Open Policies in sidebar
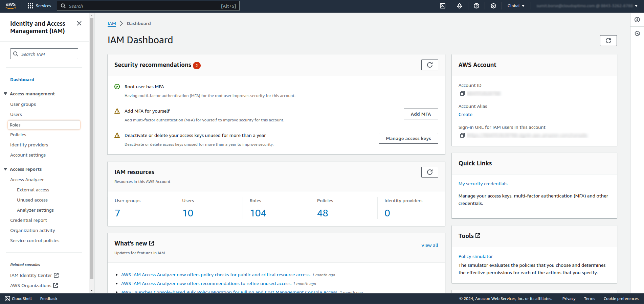644x304 pixels. [18, 135]
